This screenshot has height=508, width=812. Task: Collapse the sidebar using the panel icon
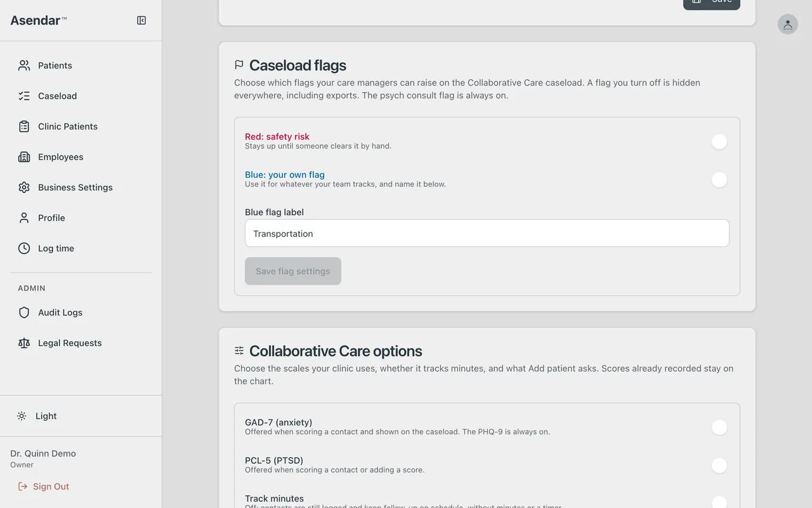click(141, 20)
